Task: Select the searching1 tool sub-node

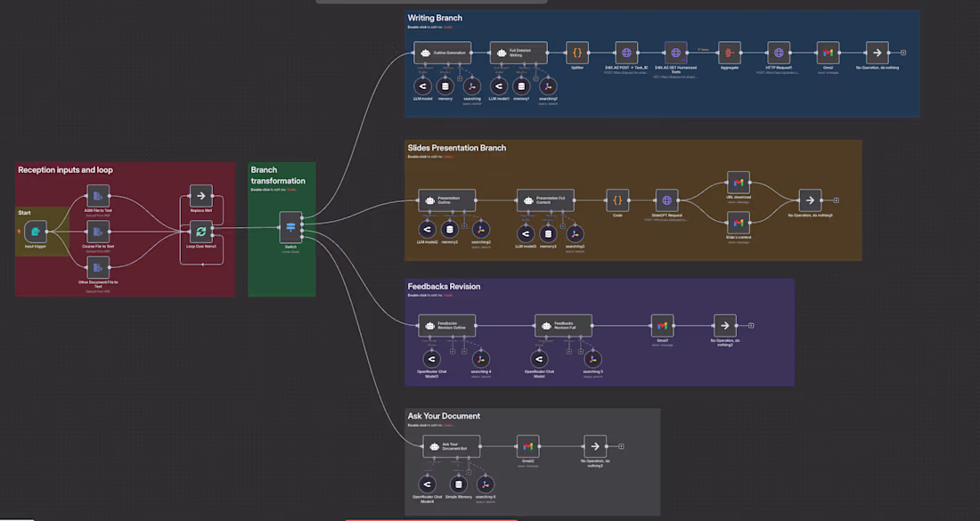Action: (x=548, y=86)
